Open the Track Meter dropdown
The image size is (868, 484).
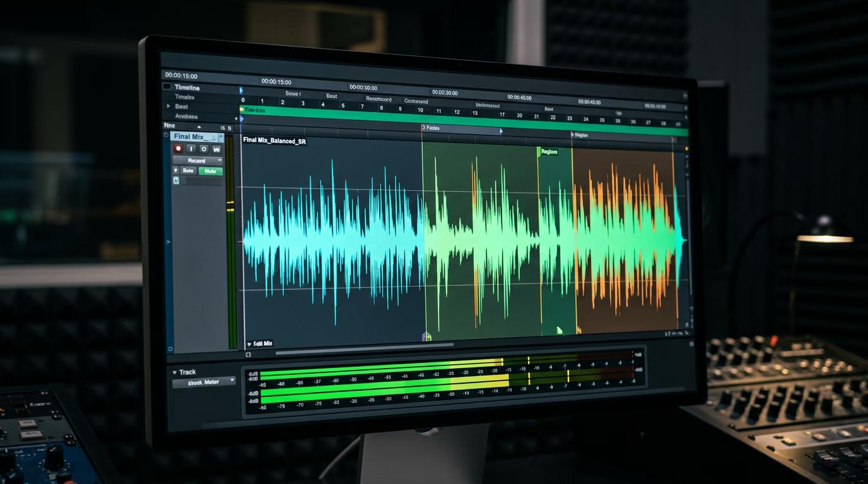click(204, 382)
